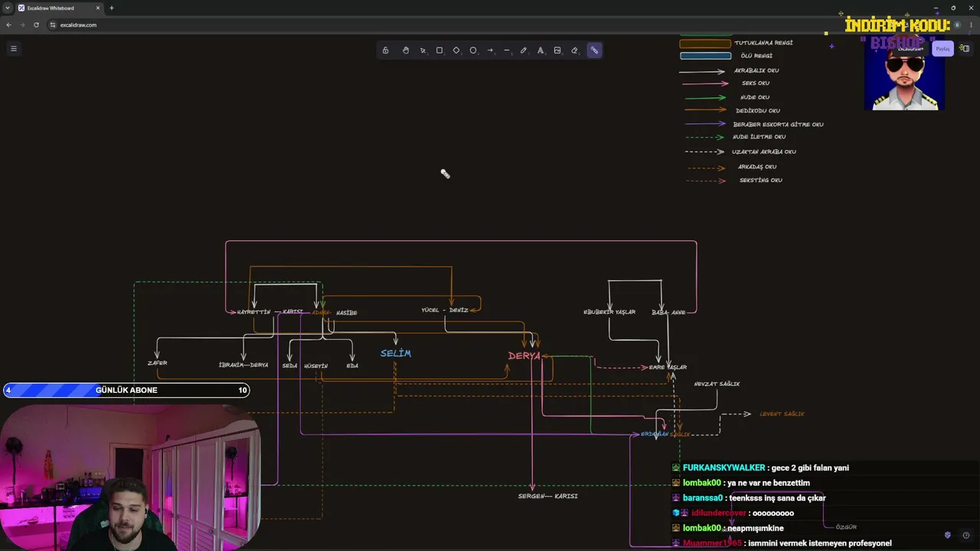
Task: Select the Diamond shape tool
Action: pos(456,51)
